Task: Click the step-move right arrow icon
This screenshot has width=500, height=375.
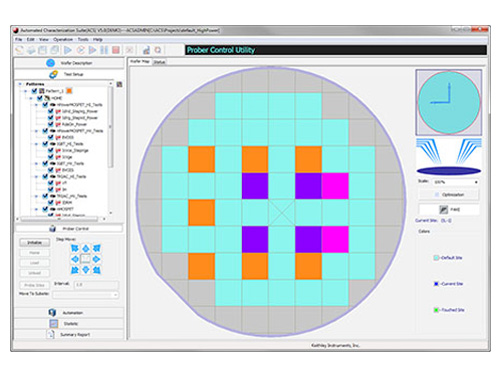Action: (x=96, y=259)
